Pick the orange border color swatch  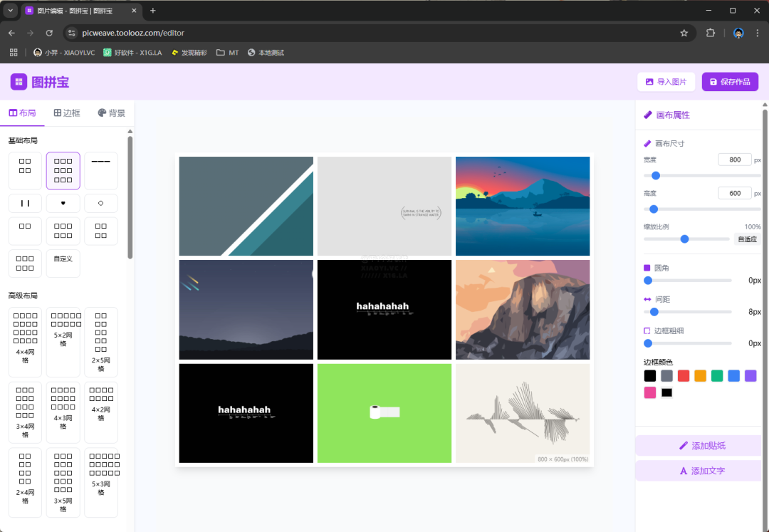click(701, 375)
